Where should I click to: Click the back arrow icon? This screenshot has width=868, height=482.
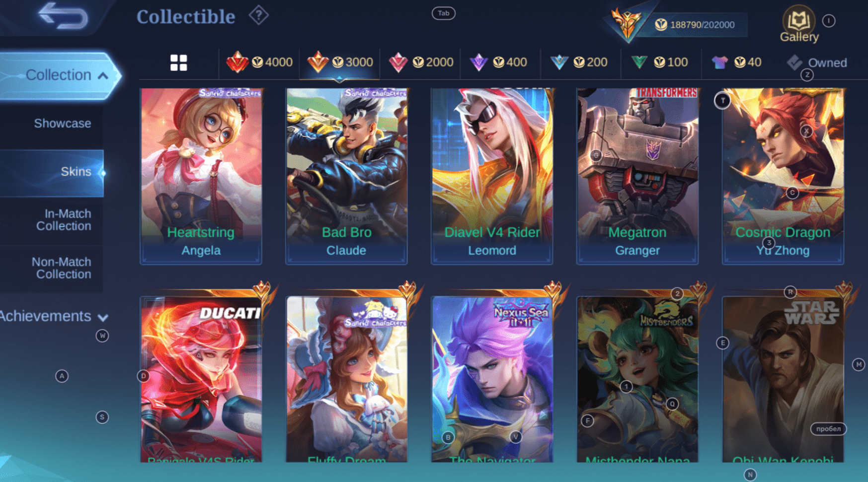(63, 15)
